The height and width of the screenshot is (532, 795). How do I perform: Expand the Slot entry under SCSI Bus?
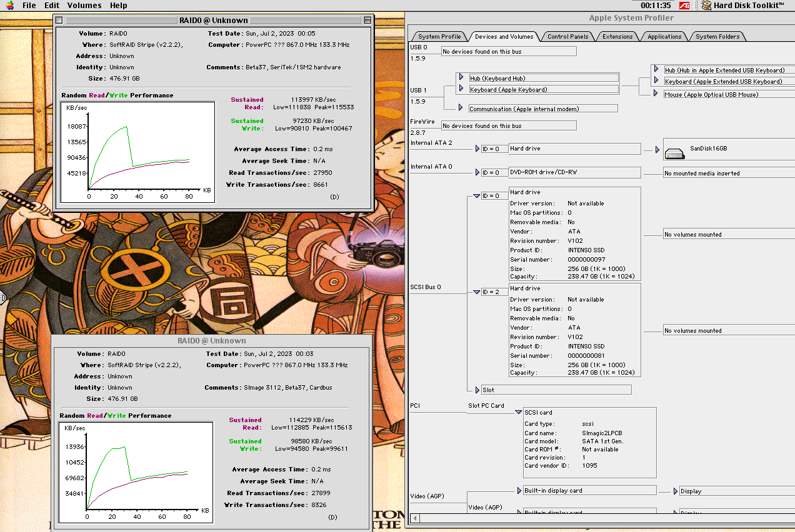coord(477,390)
